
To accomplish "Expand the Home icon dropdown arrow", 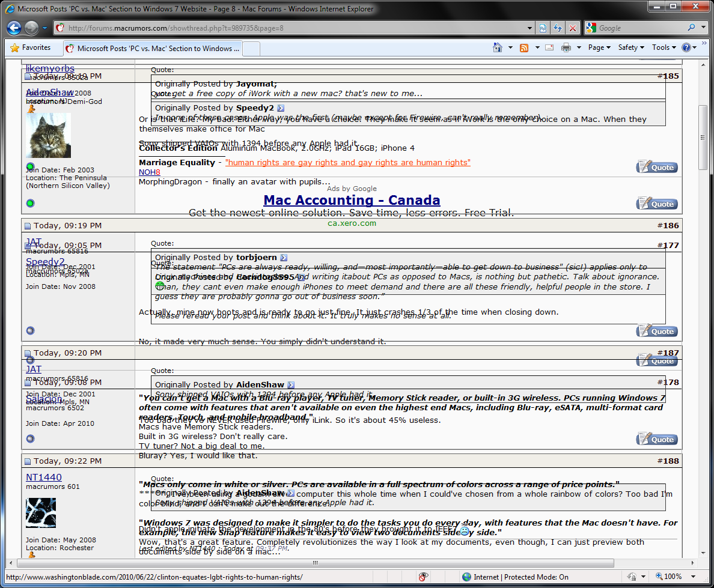I will [x=510, y=47].
